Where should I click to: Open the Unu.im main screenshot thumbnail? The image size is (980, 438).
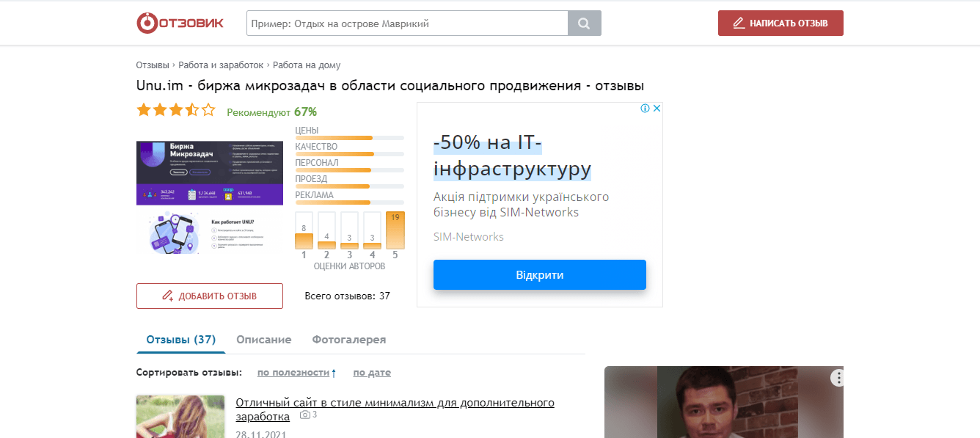209,173
